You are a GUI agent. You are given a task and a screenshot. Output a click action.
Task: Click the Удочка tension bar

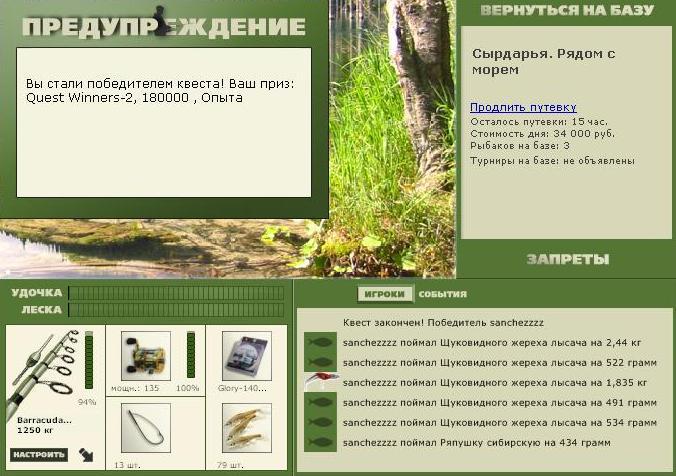point(176,293)
